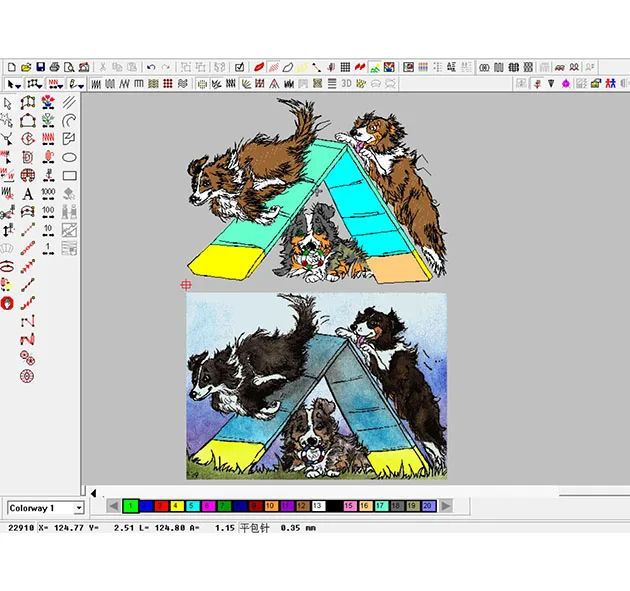Select the Lettering 'A' tool

[28, 193]
